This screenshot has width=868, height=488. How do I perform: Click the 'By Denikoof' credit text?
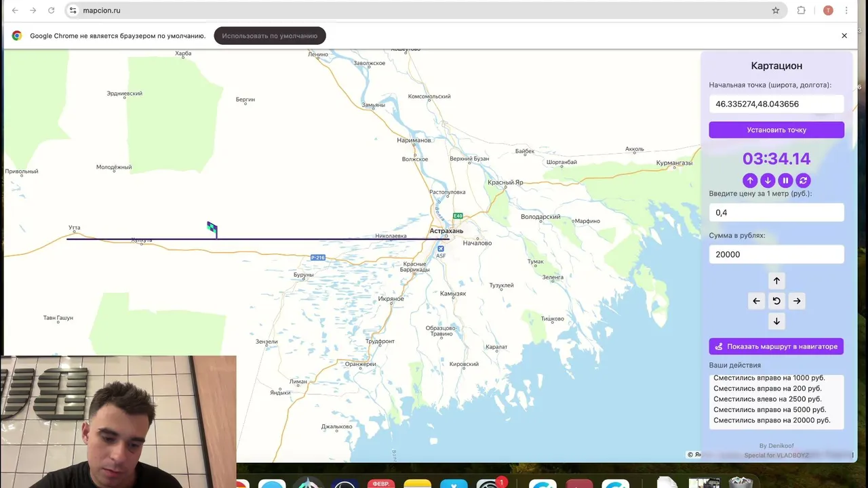776,445
